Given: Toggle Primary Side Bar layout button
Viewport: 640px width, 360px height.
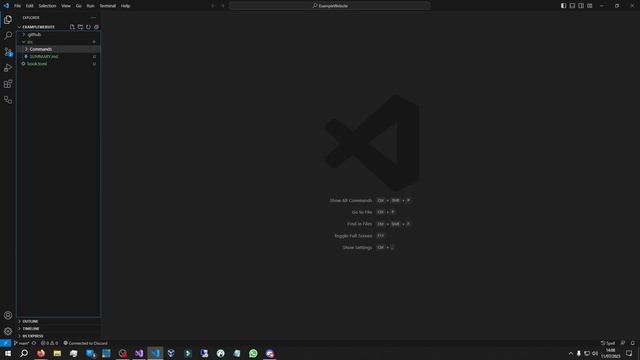Looking at the screenshot, I should click(563, 6).
